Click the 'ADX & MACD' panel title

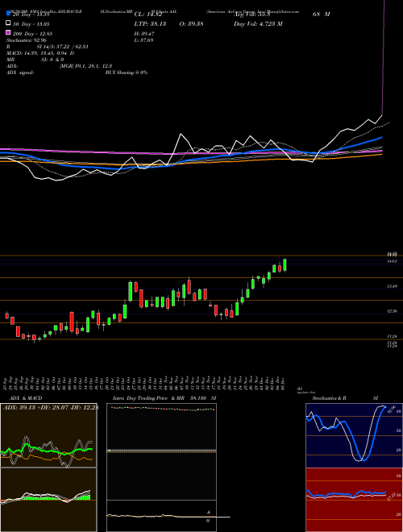[26, 398]
